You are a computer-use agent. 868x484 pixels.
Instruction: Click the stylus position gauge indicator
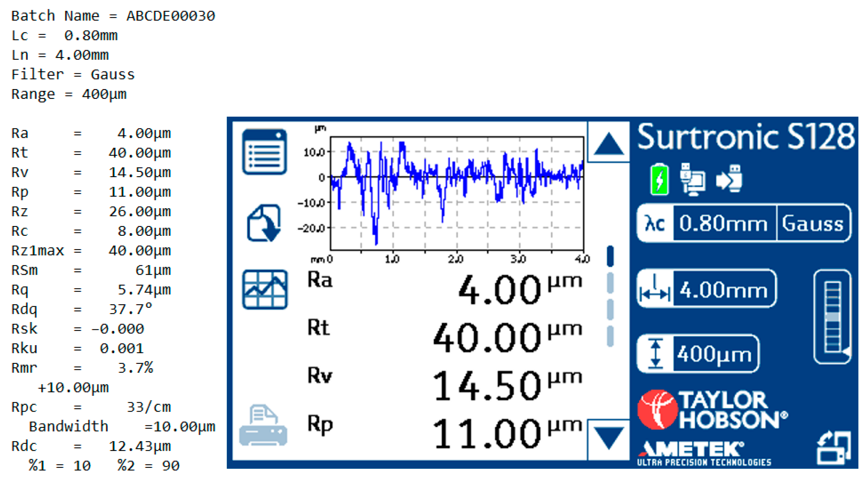[x=832, y=317]
